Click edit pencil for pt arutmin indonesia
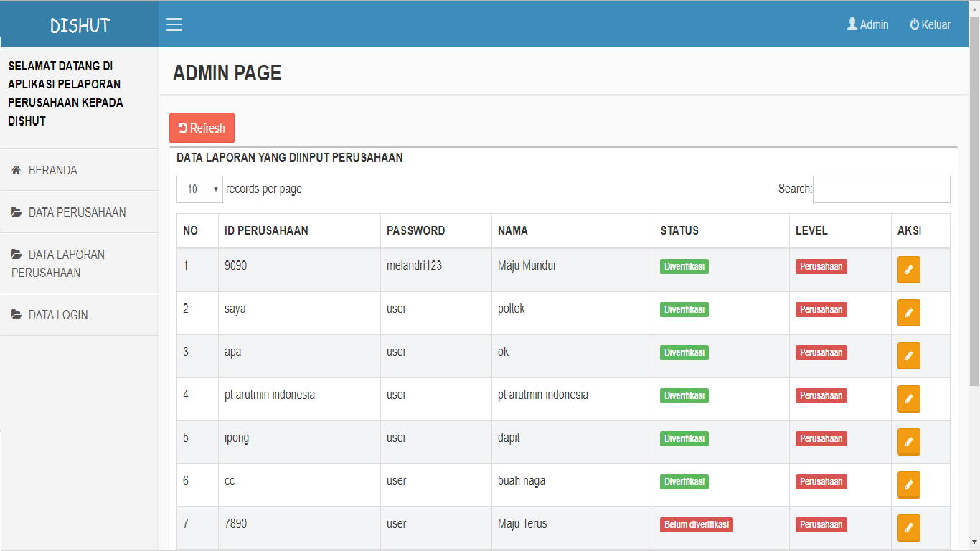The width and height of the screenshot is (980, 551). pos(908,399)
